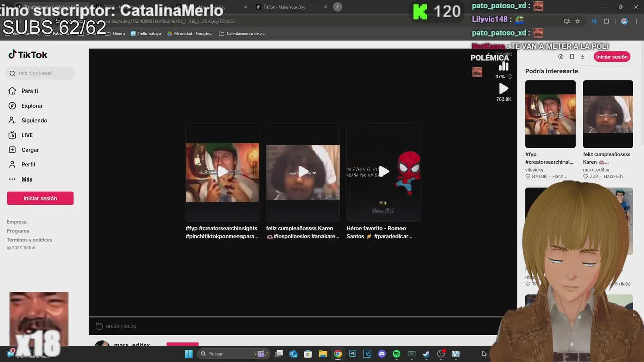The width and height of the screenshot is (644, 362).
Task: Open Chrome three-dot menu
Action: 636,21
